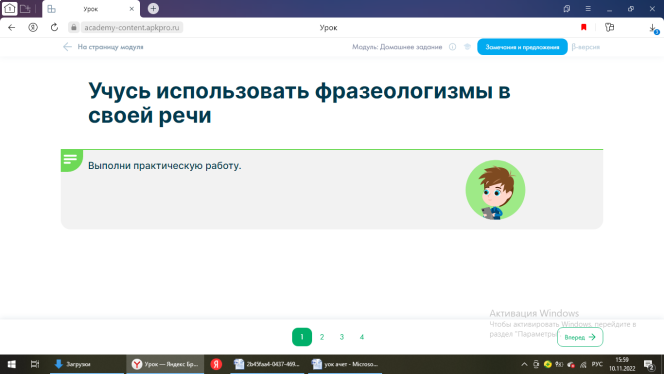This screenshot has width=664, height=374.
Task: Open the Windows notification center icon
Action: [x=649, y=364]
